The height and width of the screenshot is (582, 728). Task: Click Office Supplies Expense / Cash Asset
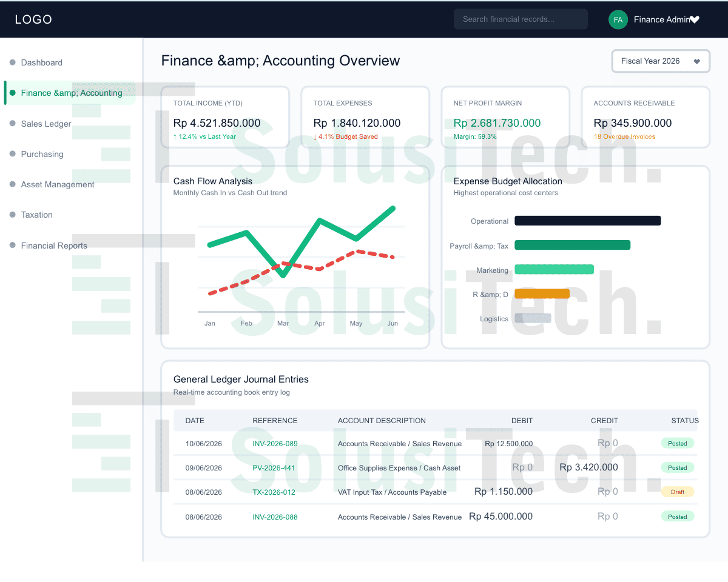399,468
